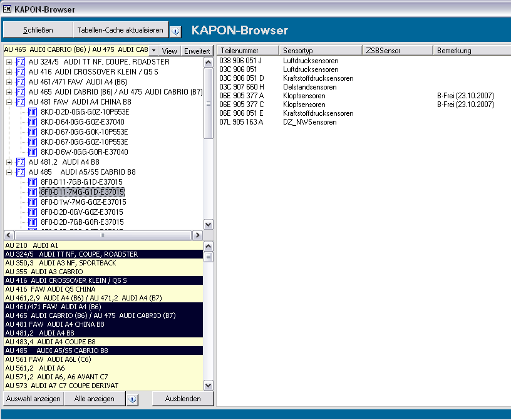511x420 pixels.
Task: Click the FZ icon of AU 481,2 AUDI A4 B8
Action: (x=21, y=162)
